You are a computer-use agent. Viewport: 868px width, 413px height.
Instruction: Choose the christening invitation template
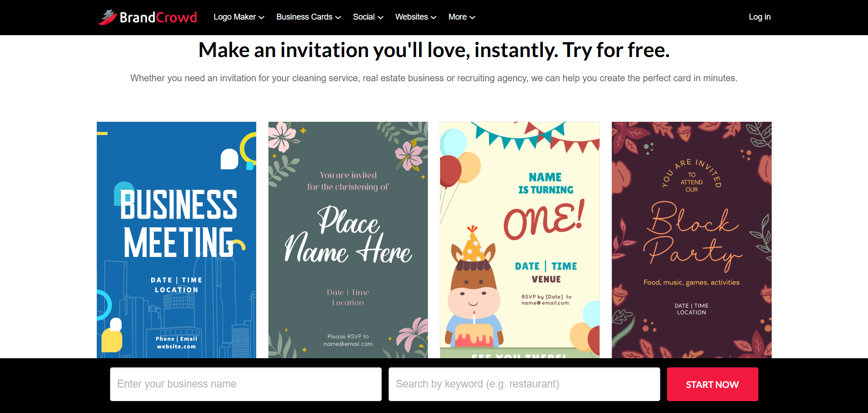click(348, 240)
